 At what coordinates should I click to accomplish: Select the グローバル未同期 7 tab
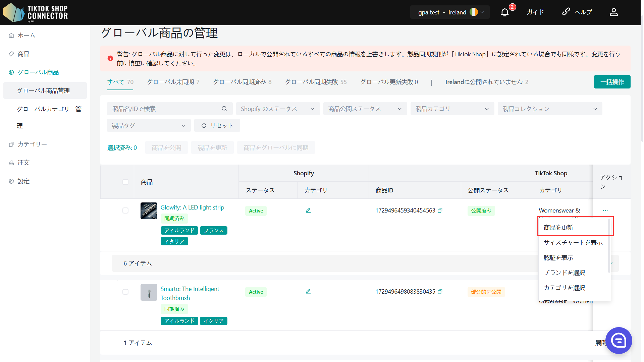(173, 82)
